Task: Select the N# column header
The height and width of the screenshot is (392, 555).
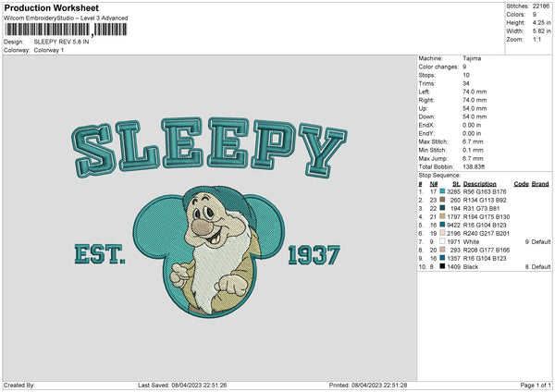Action: point(434,184)
